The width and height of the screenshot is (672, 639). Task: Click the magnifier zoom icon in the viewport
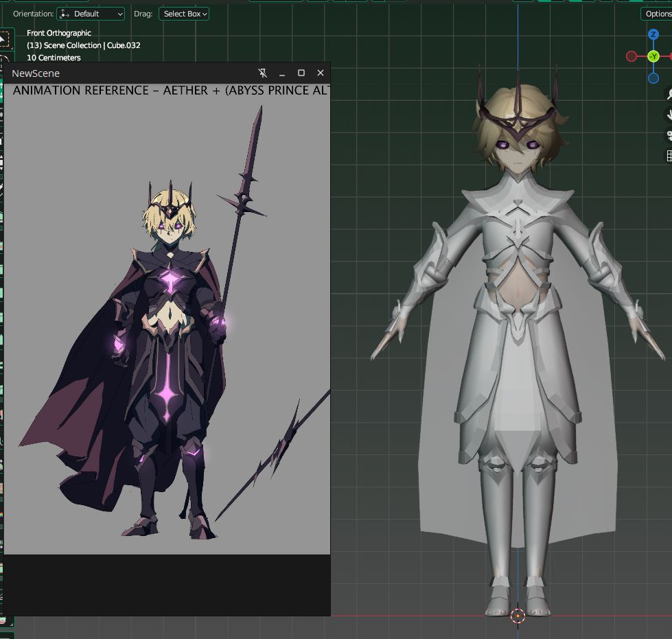(669, 94)
